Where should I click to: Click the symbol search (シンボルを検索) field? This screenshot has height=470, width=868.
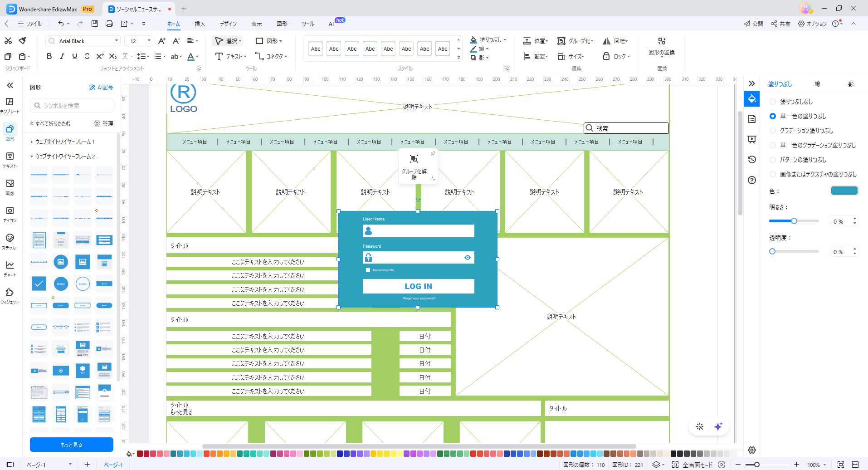tap(73, 105)
